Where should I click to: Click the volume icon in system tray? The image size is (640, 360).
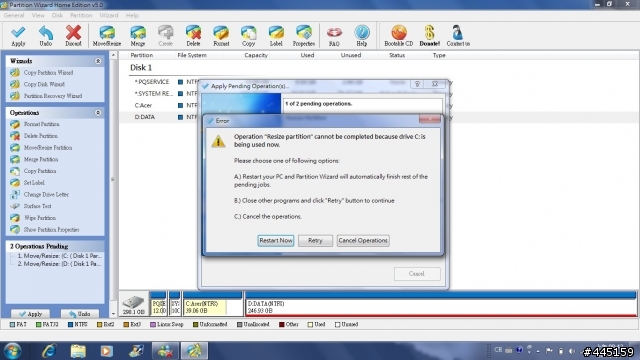tap(572, 351)
